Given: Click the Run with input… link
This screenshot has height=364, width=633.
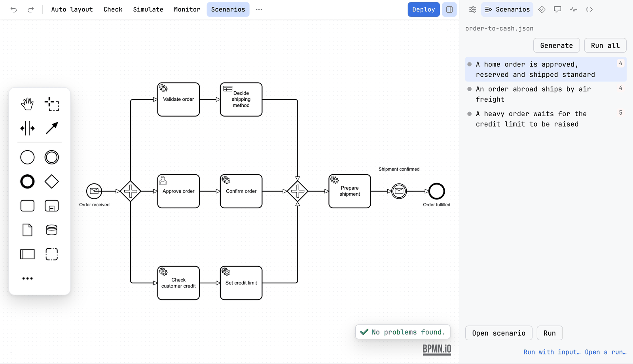Looking at the screenshot, I should click(x=552, y=352).
